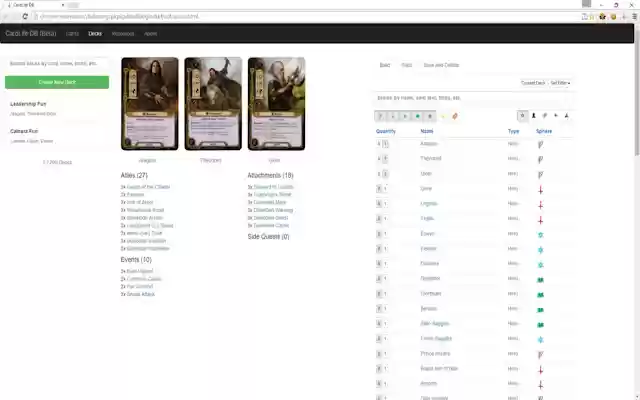
Task: Click the Théodred hero card image
Action: (x=213, y=104)
